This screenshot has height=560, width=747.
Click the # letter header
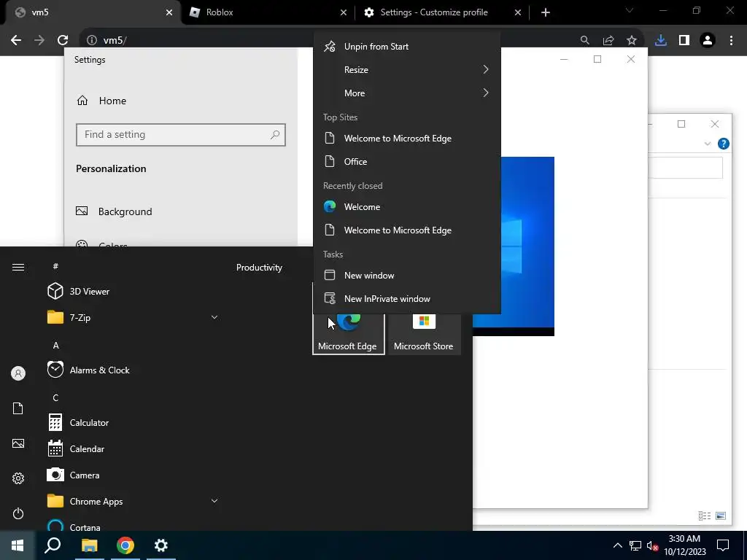[55, 266]
